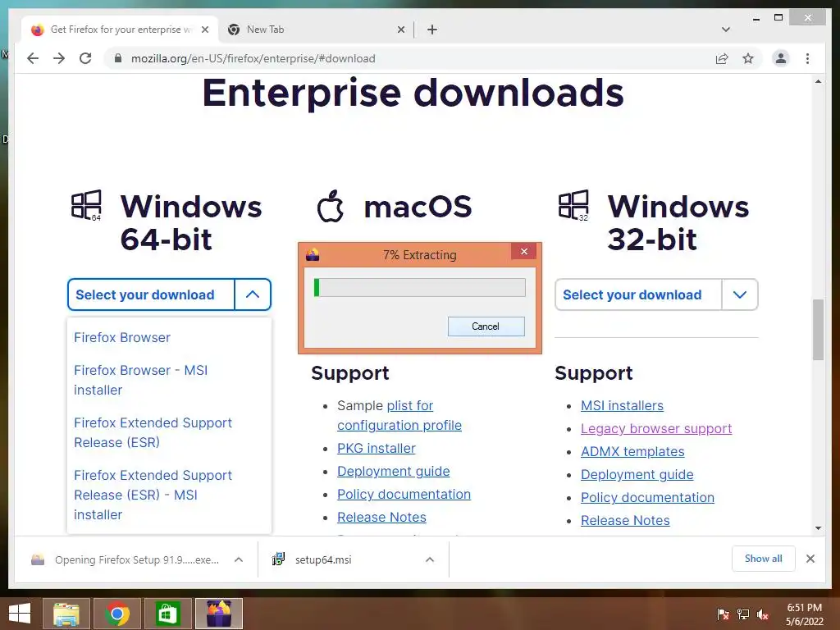The width and height of the screenshot is (840, 630).
Task: Share this page using share icon
Action: 722,58
